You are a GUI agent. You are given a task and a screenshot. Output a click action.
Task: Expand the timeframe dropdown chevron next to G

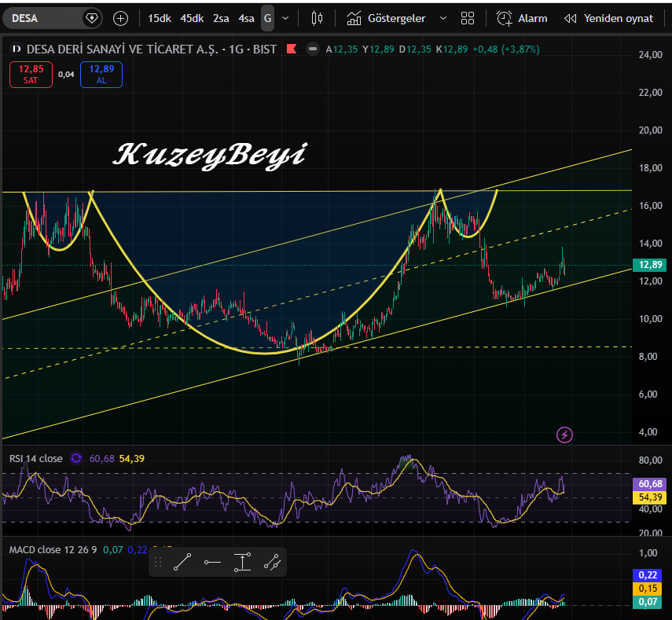(285, 18)
